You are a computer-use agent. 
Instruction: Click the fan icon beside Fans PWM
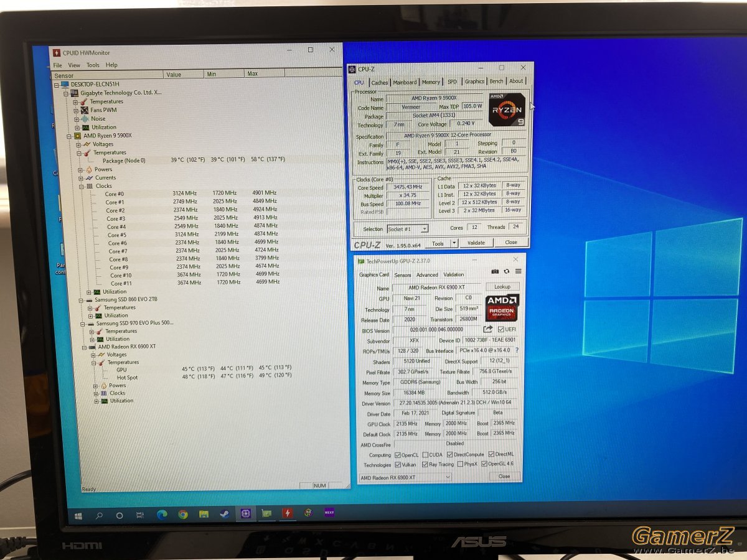(x=85, y=110)
